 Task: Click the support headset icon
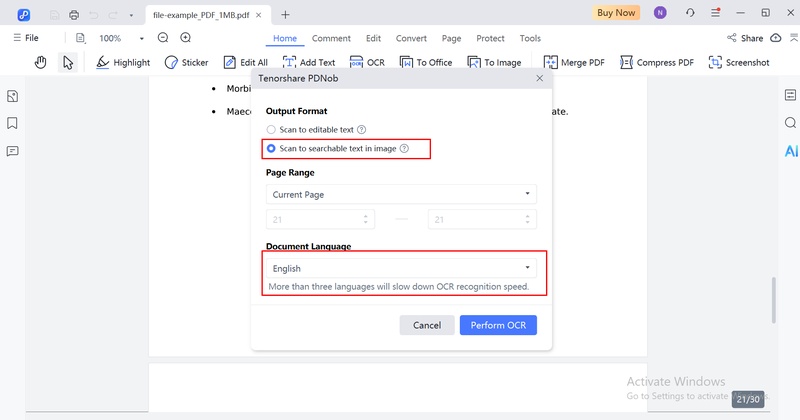690,13
